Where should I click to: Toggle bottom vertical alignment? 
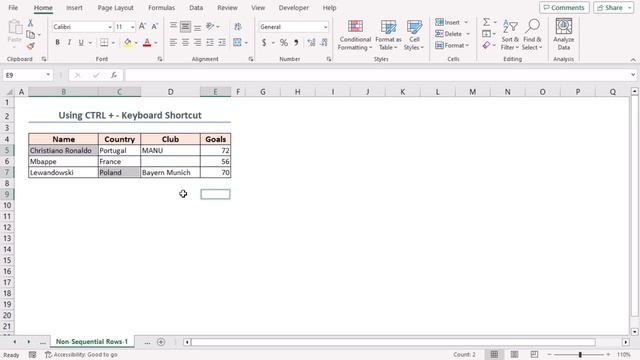point(198,27)
